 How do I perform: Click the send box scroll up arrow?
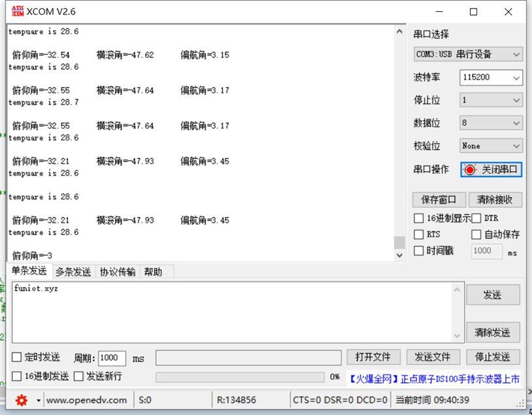pyautogui.click(x=457, y=290)
